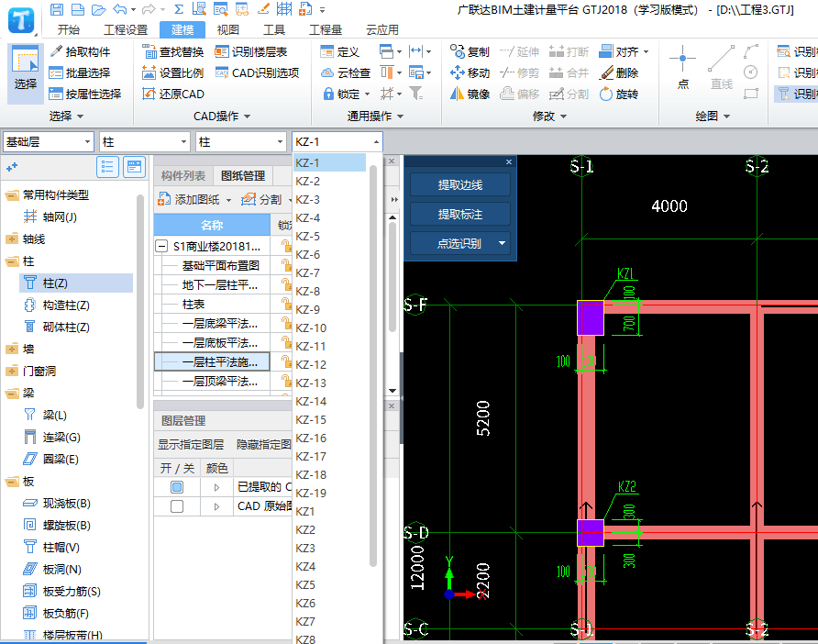Viewport: 818px width, 644px height.
Task: Select 基础平面布置图 drawing row
Action: pyautogui.click(x=220, y=266)
